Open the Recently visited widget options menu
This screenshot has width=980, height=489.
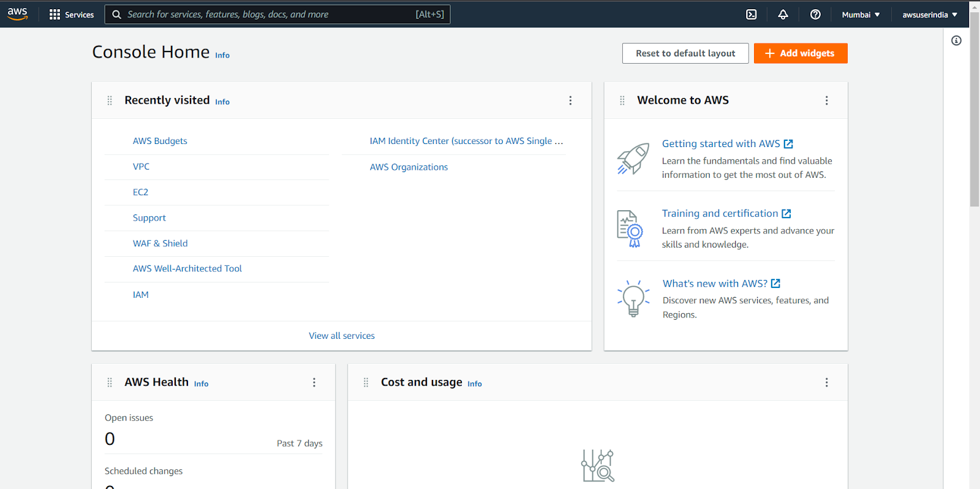click(x=570, y=100)
